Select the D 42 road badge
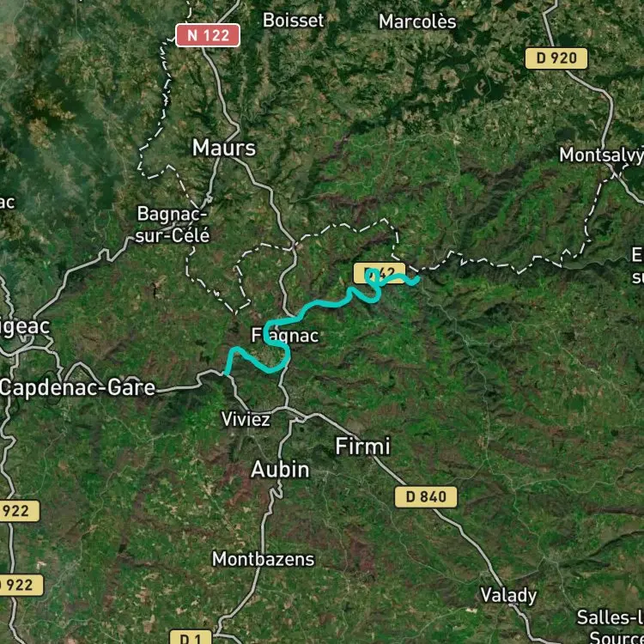This screenshot has height=644, width=644. tap(380, 273)
